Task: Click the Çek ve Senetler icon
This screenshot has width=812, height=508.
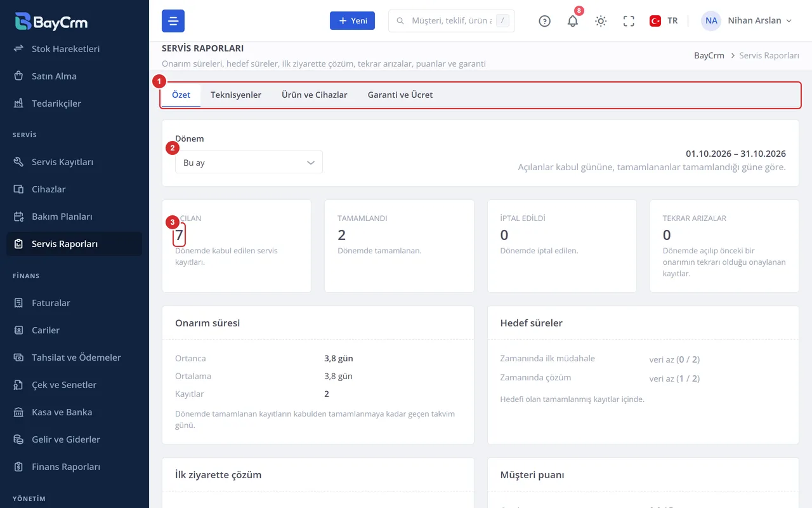Action: coord(19,385)
